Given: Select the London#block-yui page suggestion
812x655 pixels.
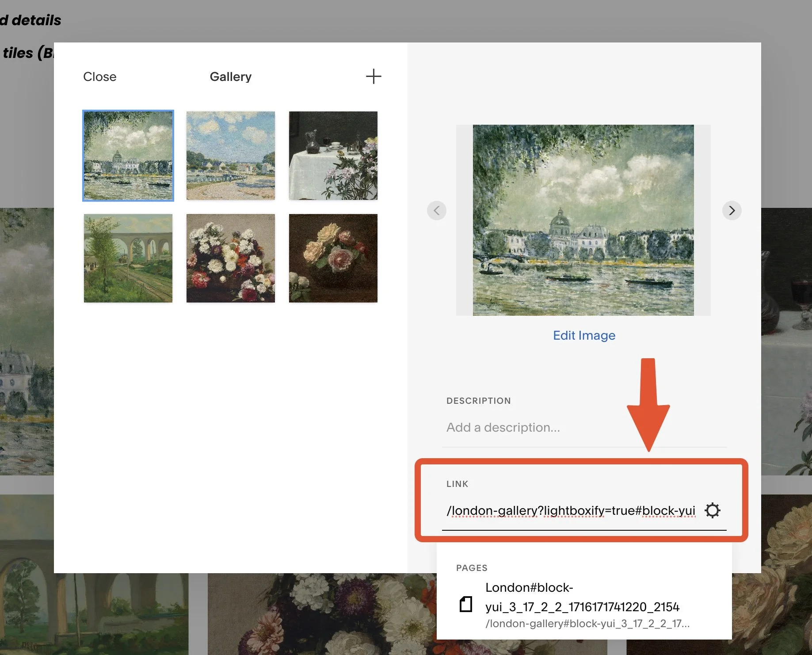Looking at the screenshot, I should pos(583,597).
